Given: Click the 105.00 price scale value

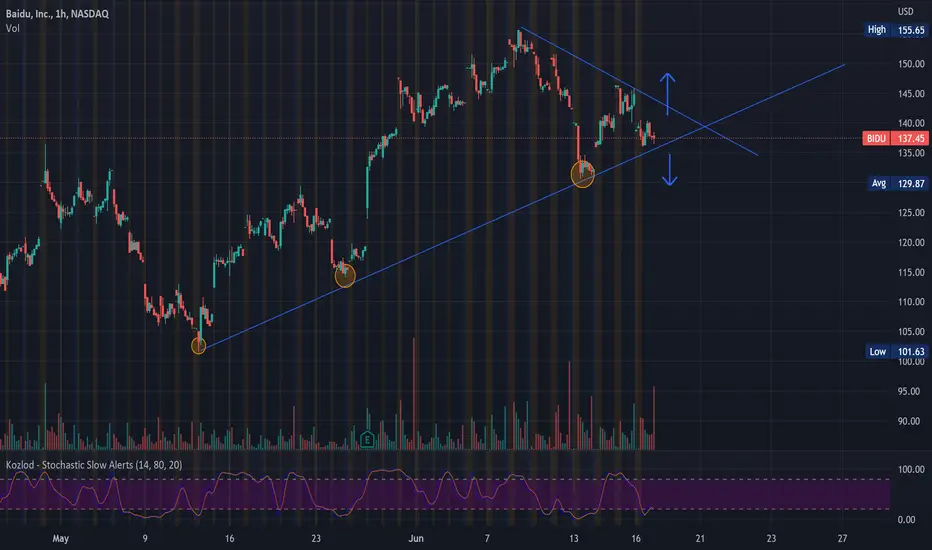Looking at the screenshot, I should pyautogui.click(x=911, y=332).
